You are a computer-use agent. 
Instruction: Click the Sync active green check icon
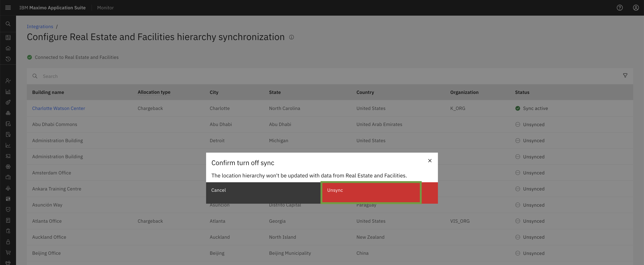[517, 108]
